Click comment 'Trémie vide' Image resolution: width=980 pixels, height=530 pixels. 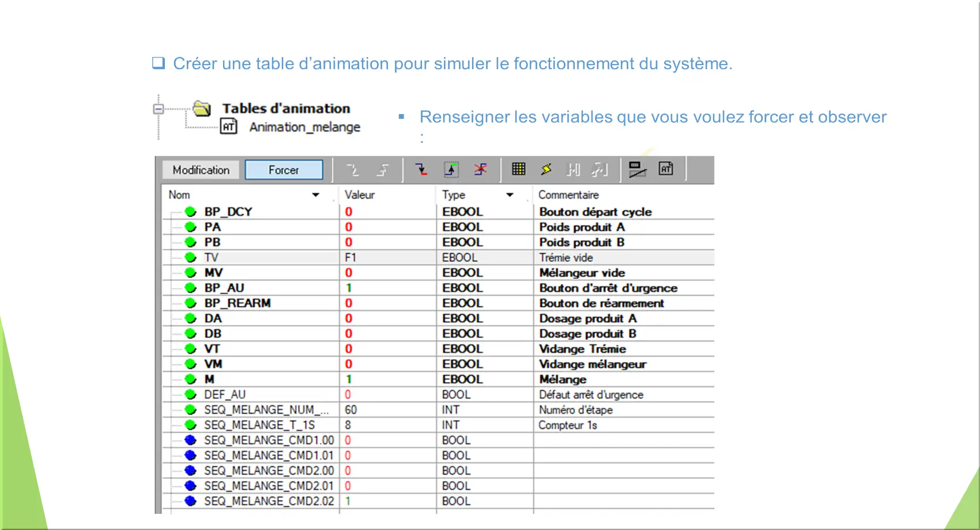pos(566,258)
